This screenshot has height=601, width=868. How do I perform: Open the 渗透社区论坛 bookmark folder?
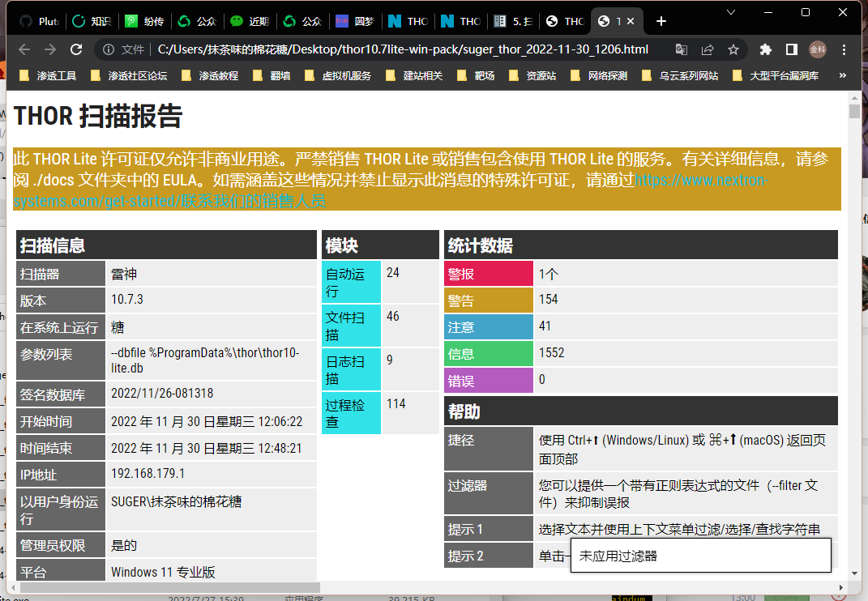(x=129, y=75)
